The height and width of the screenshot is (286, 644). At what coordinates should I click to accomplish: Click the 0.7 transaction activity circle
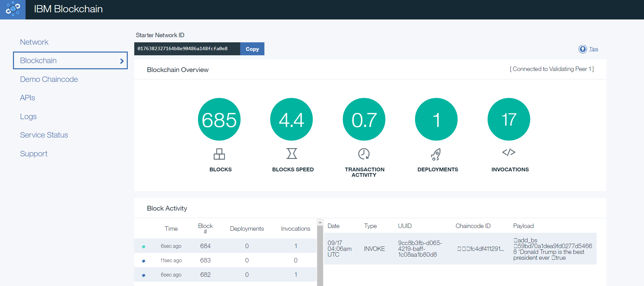(x=364, y=119)
